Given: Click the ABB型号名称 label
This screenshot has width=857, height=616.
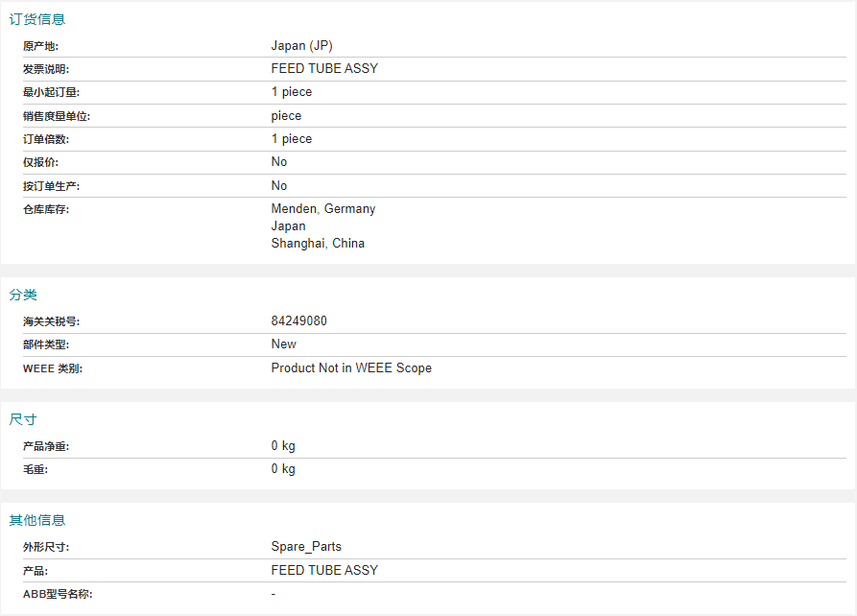Looking at the screenshot, I should click(x=58, y=594).
